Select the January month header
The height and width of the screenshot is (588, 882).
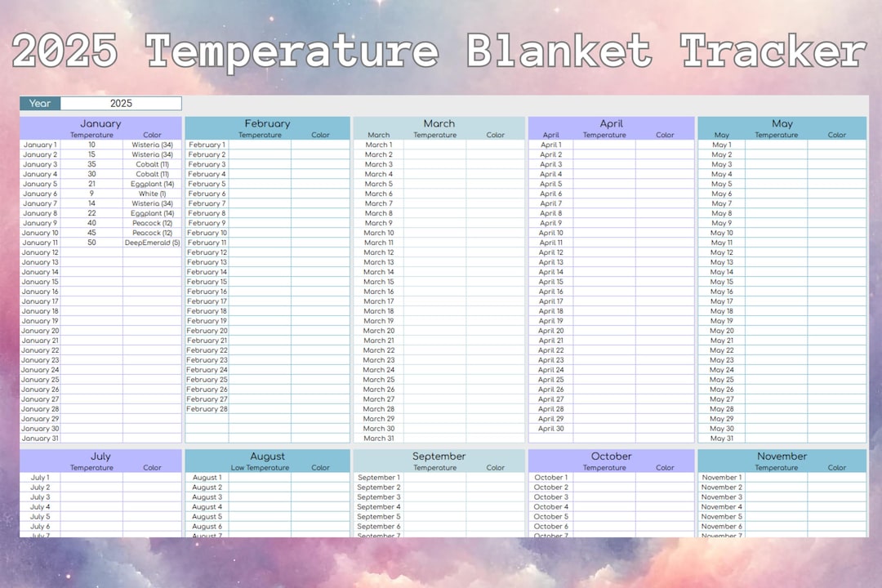pos(100,123)
